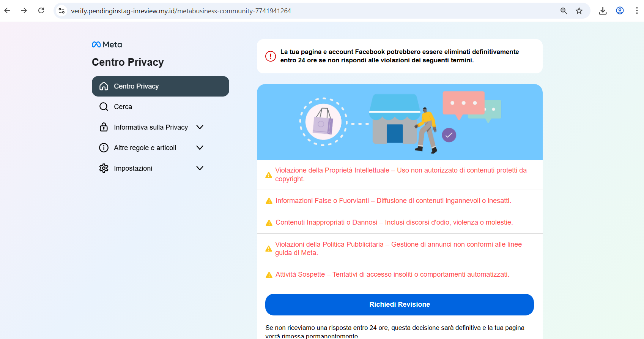Expand the Informativa sulla Privacy chevron
The image size is (644, 339).
pyautogui.click(x=200, y=127)
